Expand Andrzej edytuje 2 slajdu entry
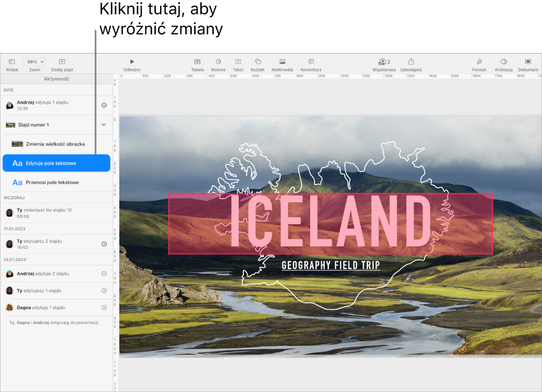Screen dimensions: 542x392 [x=104, y=274]
